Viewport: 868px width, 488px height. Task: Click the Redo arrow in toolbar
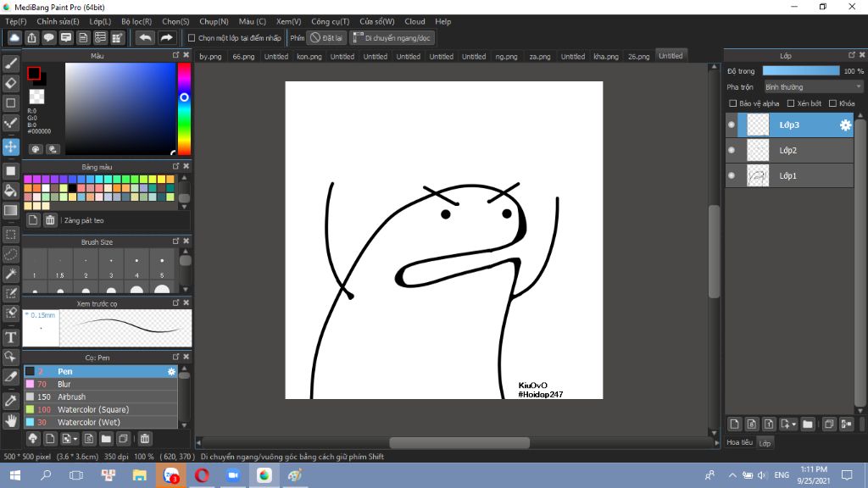(167, 38)
